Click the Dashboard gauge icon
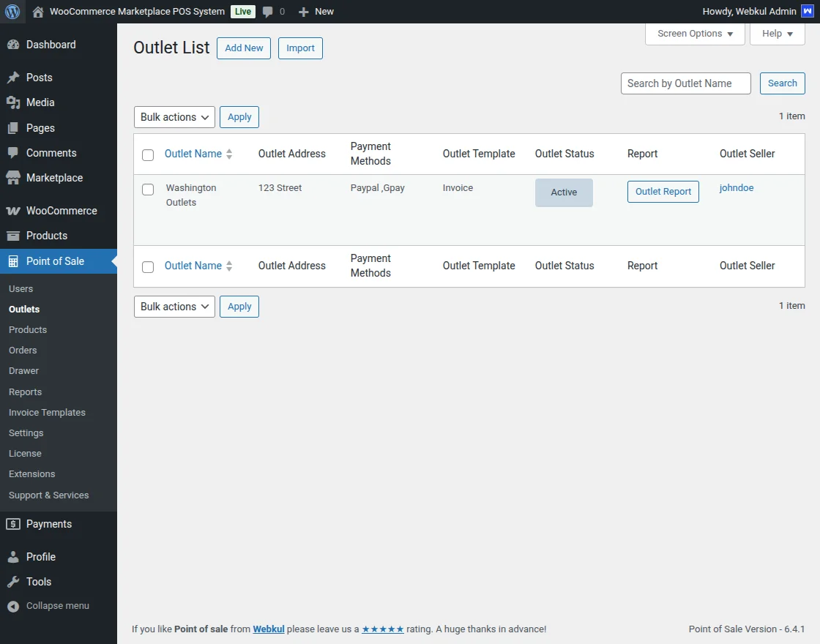This screenshot has height=644, width=820. 13,45
